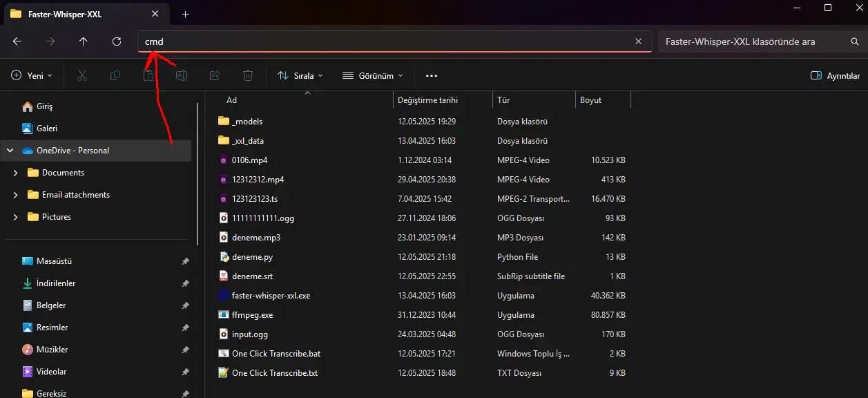Click the SubRip subtitle file type cell
This screenshot has width=868, height=398.
point(531,276)
